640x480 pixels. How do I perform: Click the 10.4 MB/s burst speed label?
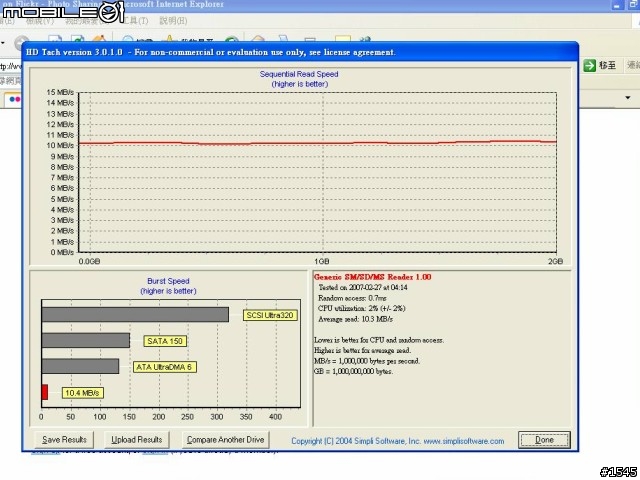click(82, 393)
